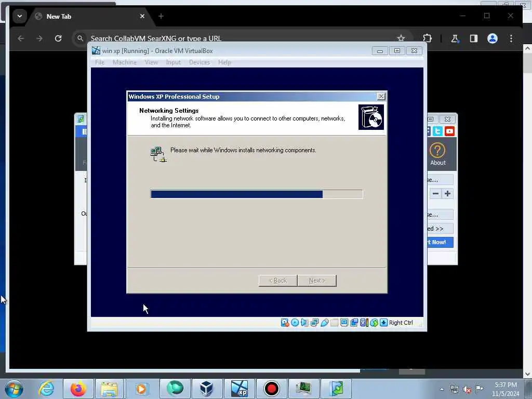Click the hard disk activity indicator in VirtualBox status bar
532x399 pixels.
point(285,323)
